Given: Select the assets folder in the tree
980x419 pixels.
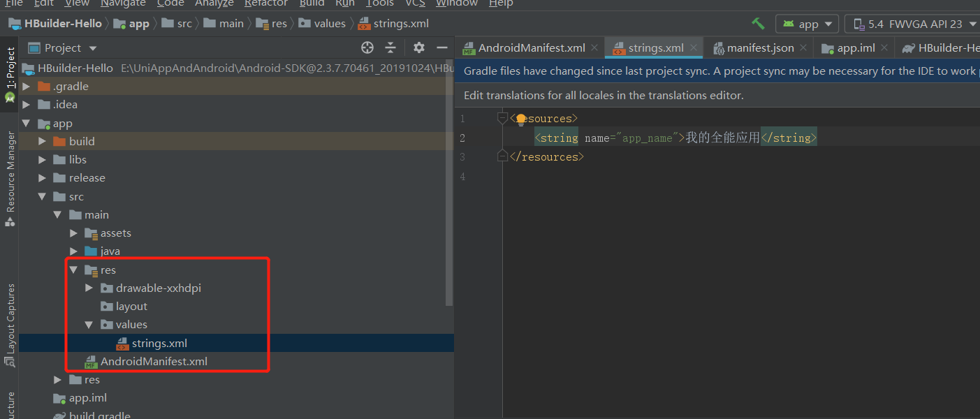Looking at the screenshot, I should 108,233.
